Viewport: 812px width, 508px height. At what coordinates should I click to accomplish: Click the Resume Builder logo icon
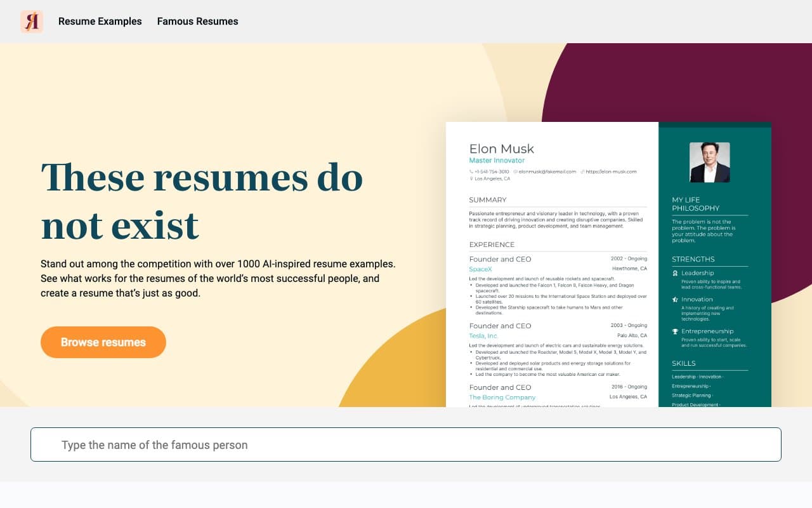coord(32,21)
